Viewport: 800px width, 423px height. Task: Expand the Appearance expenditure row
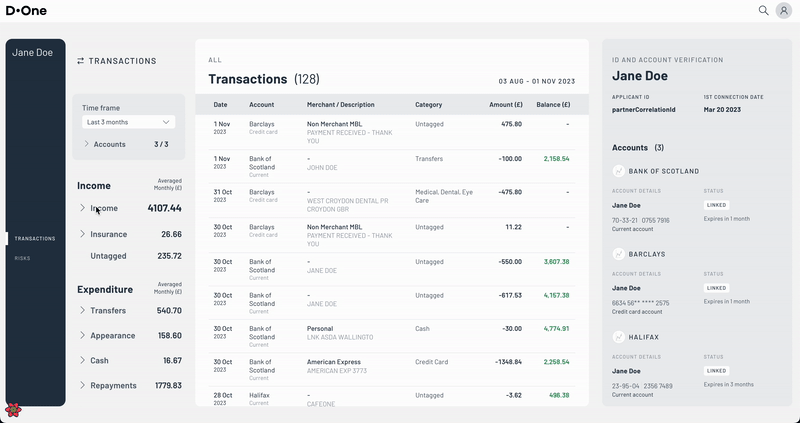click(83, 336)
